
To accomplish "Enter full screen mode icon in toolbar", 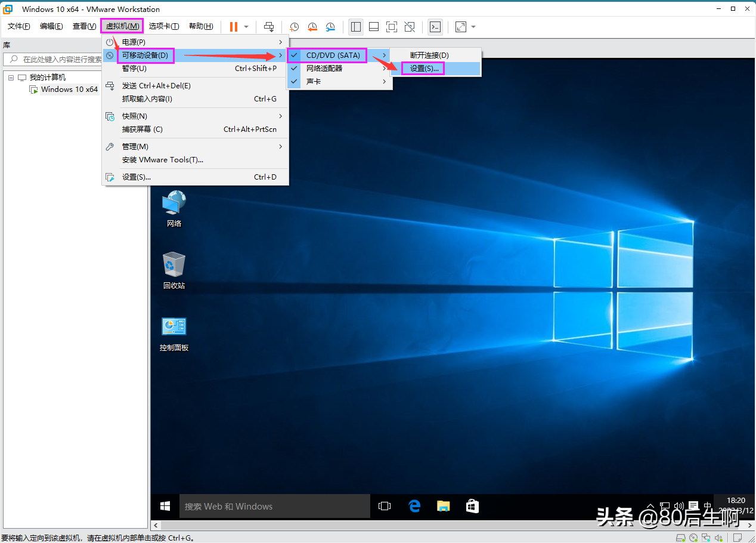I will pos(392,27).
